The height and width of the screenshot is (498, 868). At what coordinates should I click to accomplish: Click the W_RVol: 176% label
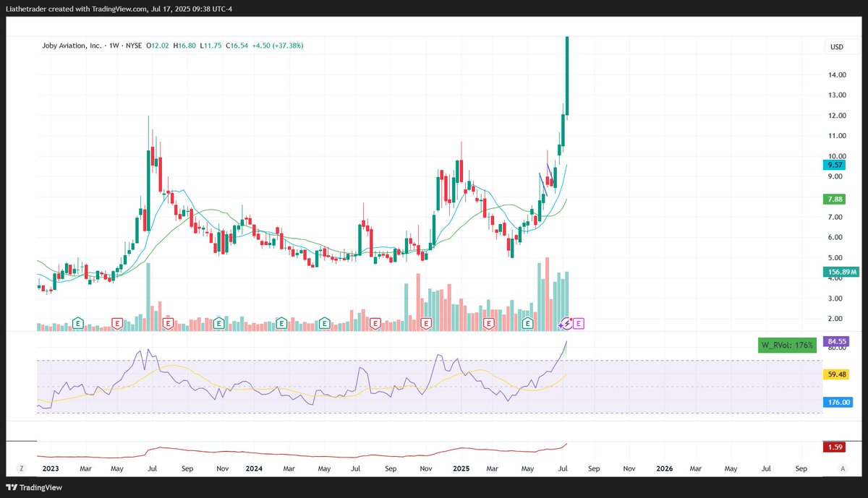[x=787, y=345]
